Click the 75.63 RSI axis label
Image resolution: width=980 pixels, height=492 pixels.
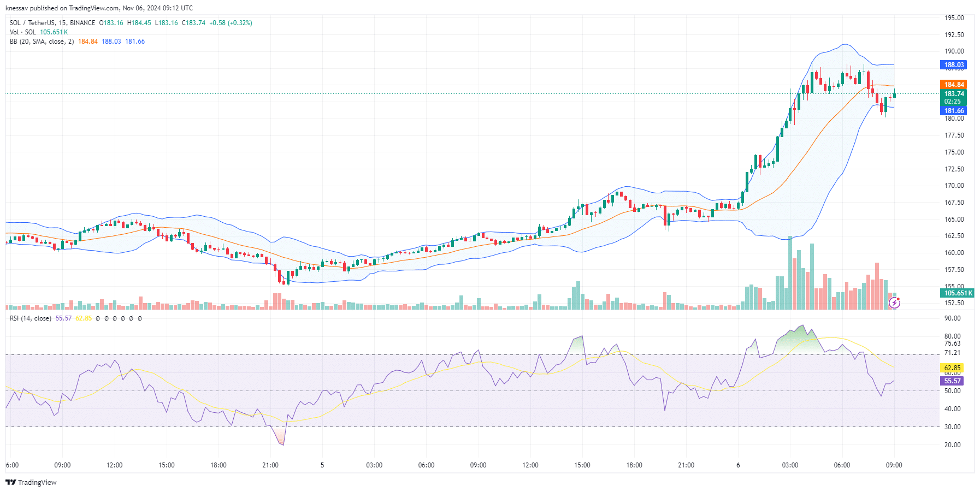[953, 343]
